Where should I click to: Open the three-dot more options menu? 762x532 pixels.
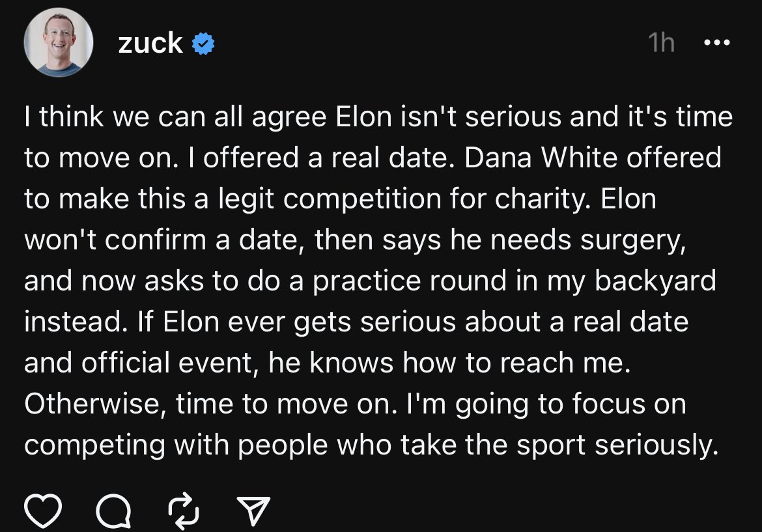[717, 43]
